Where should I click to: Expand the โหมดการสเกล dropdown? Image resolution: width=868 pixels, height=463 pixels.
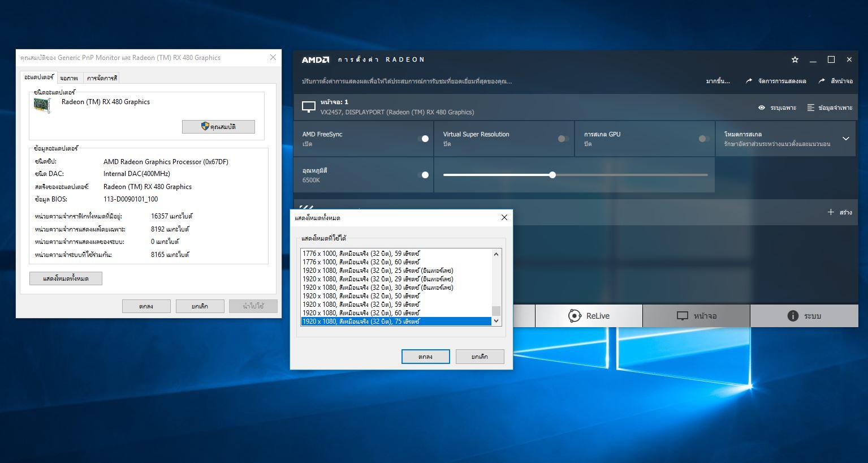tap(846, 139)
